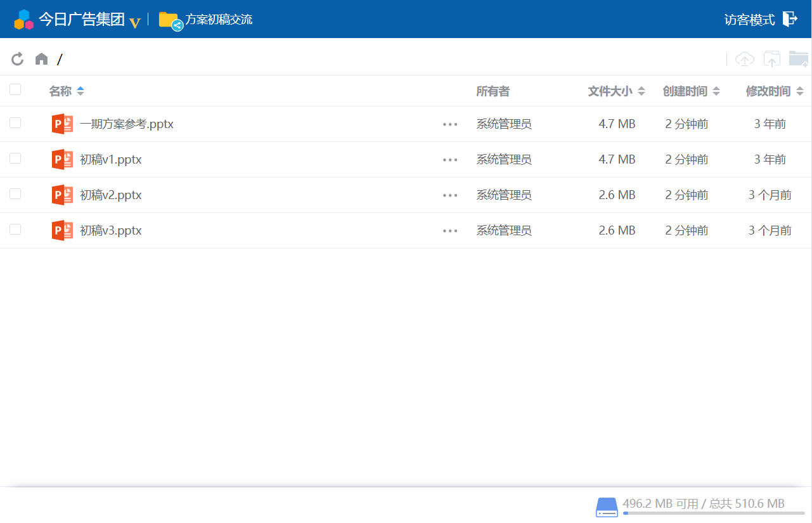
Task: Click the storage disk icon in footer
Action: (x=607, y=507)
